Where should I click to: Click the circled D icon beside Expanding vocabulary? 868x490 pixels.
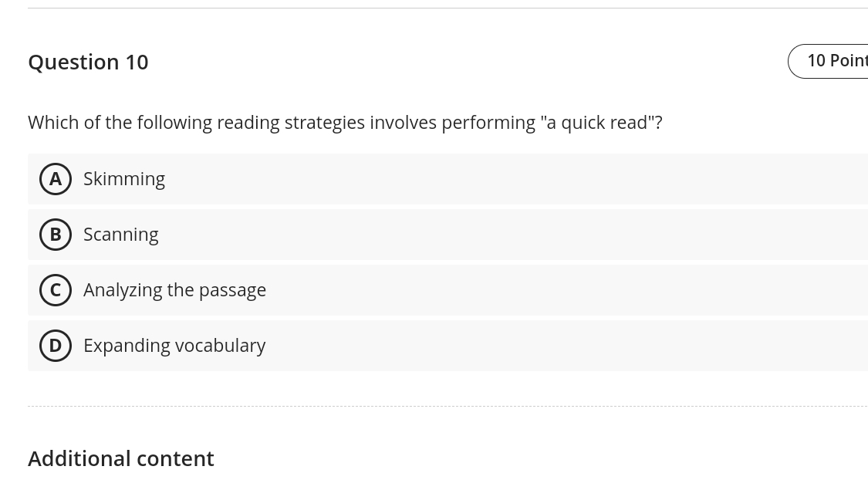pyautogui.click(x=55, y=345)
